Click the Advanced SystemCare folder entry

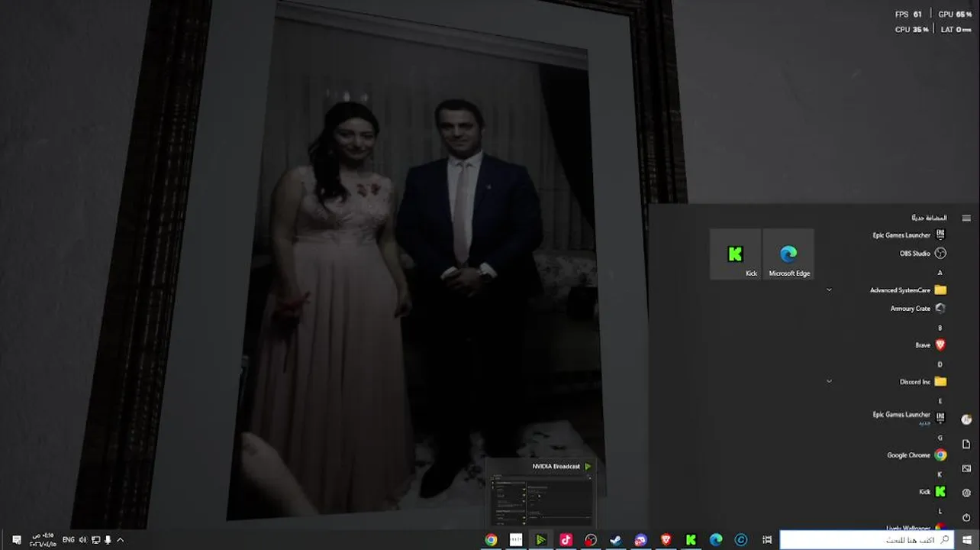(x=907, y=290)
